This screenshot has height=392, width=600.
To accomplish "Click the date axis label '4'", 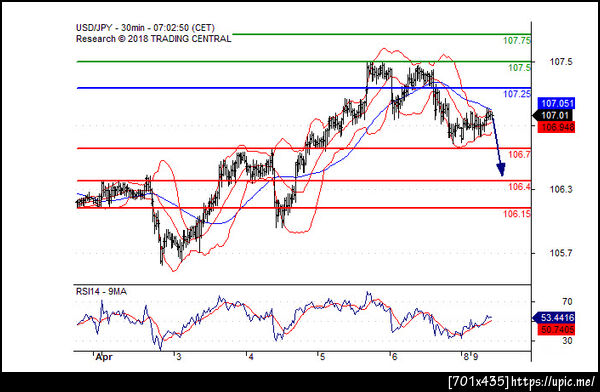I will coord(251,357).
